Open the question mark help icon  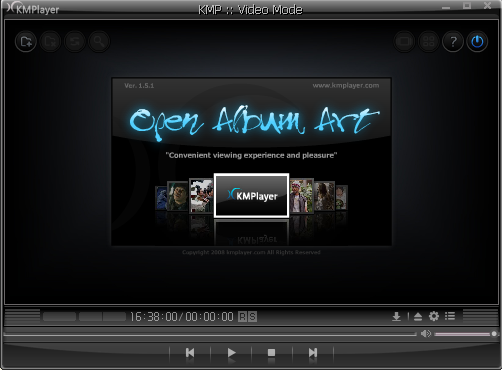click(x=453, y=42)
